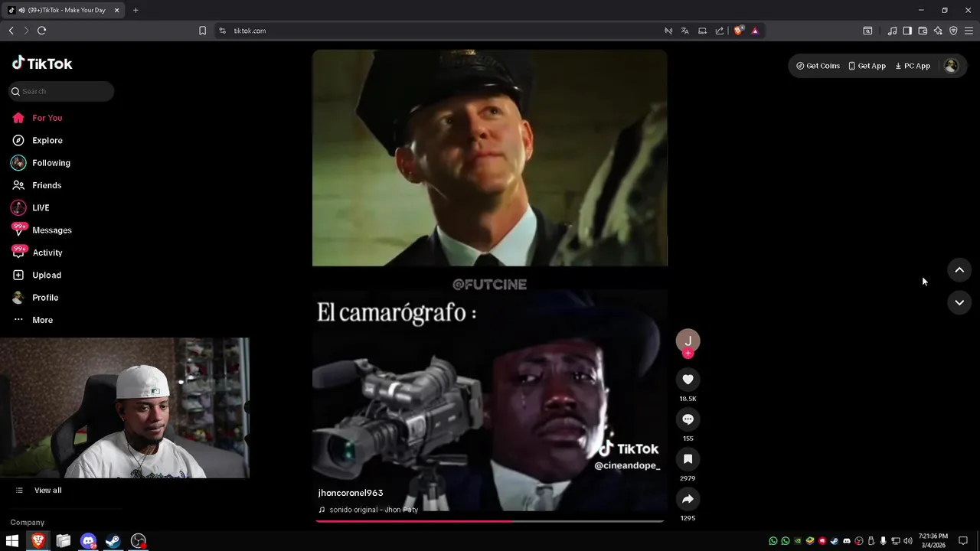Toggle the browser sidebar panel
This screenshot has width=980, height=551.
[x=907, y=31]
